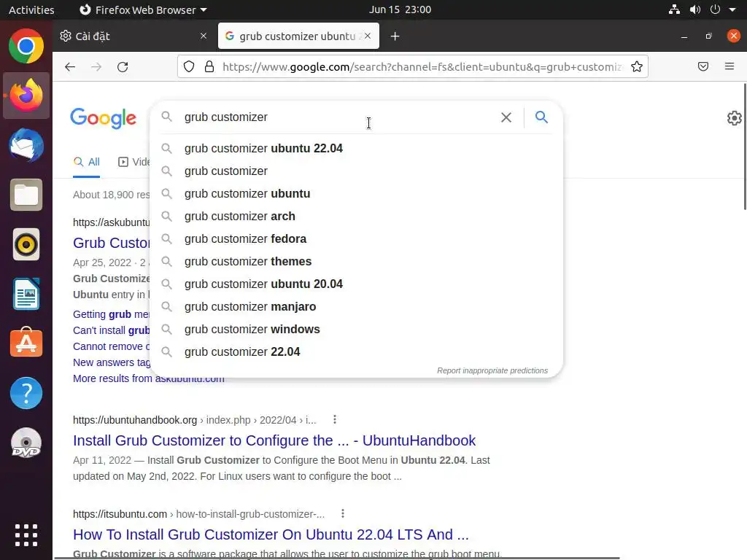Viewport: 747px width, 560px height.
Task: Click the tracking protection shield icon
Action: [189, 66]
